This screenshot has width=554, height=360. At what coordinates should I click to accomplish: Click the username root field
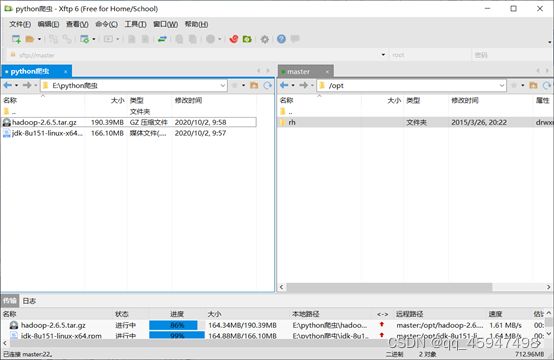(429, 55)
